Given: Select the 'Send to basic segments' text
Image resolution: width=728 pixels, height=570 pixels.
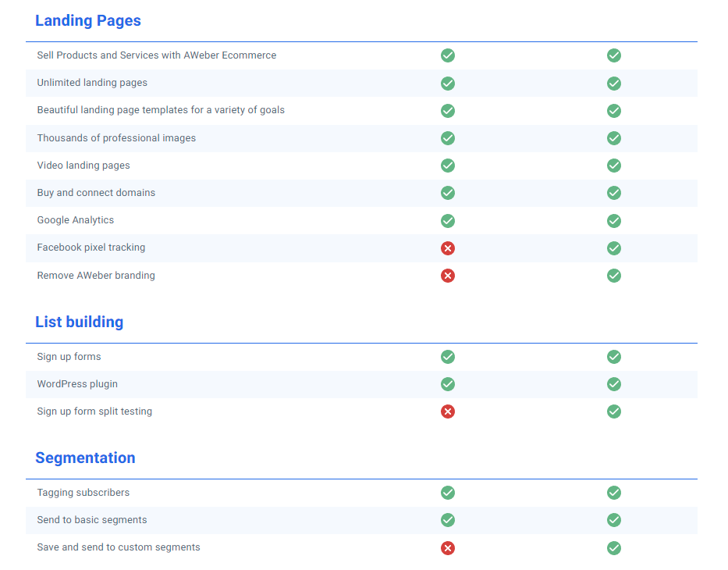Looking at the screenshot, I should 92,520.
